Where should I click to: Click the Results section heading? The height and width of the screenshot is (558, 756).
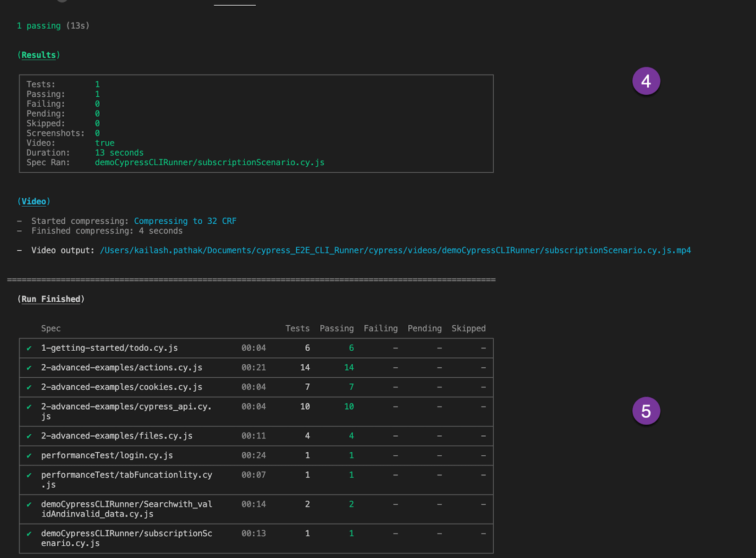click(39, 55)
